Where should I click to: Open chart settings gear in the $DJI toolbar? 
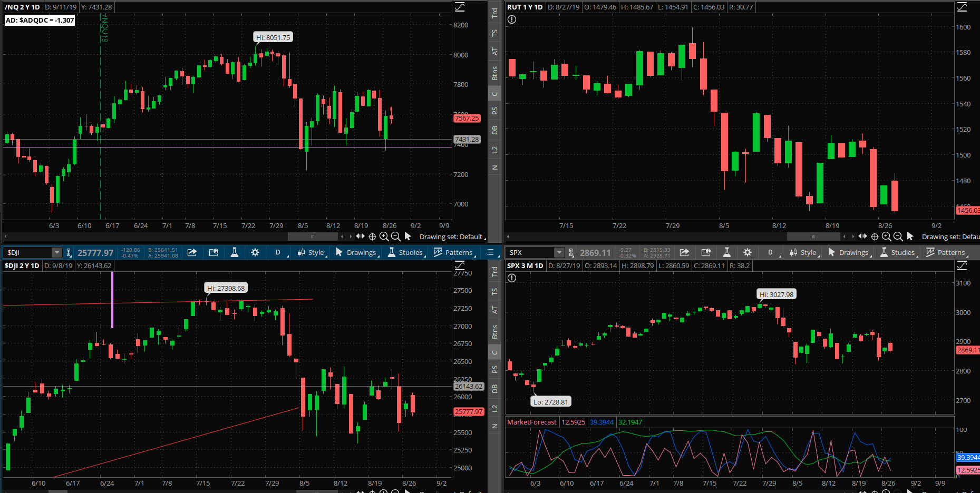255,252
